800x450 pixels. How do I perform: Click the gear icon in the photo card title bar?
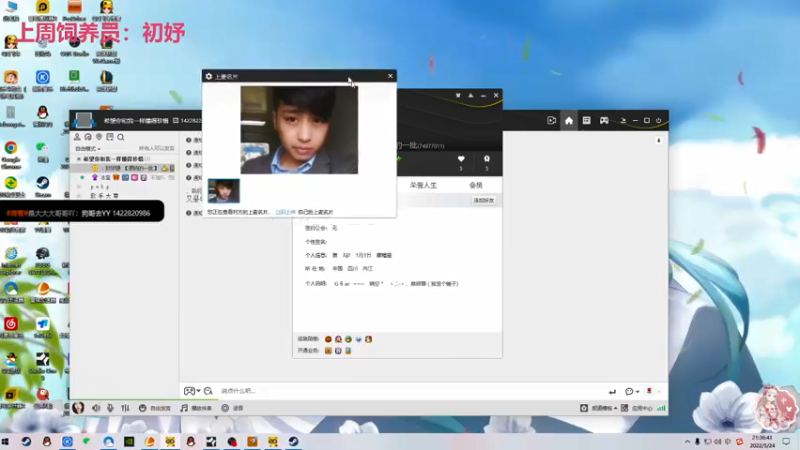209,77
